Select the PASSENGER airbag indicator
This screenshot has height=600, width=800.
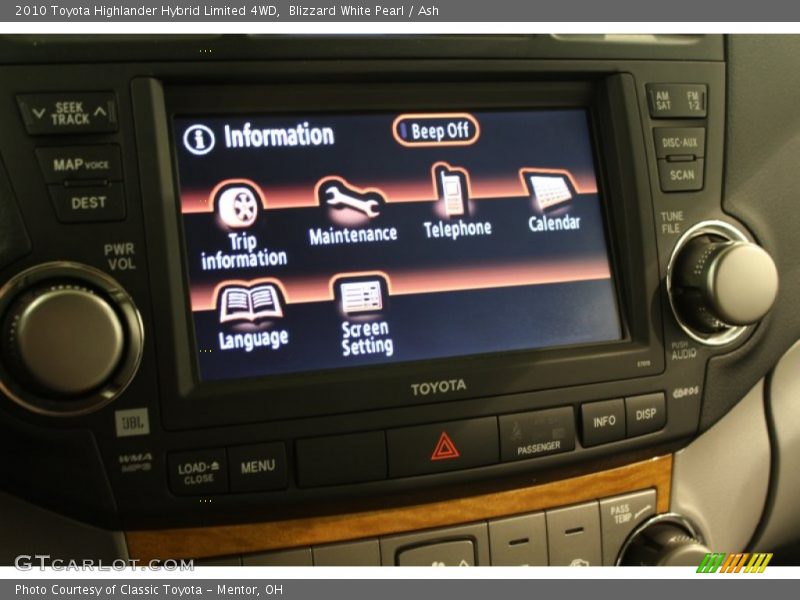tap(537, 435)
